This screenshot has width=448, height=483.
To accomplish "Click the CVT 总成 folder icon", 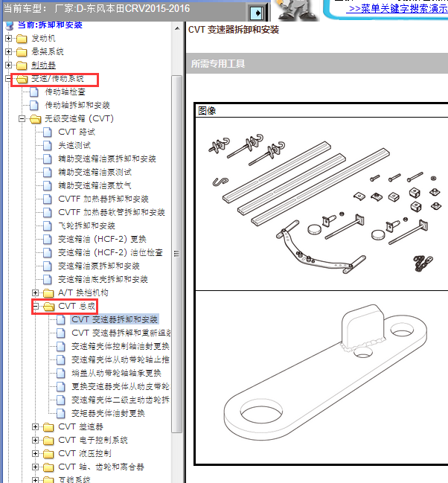I will pos(49,307).
